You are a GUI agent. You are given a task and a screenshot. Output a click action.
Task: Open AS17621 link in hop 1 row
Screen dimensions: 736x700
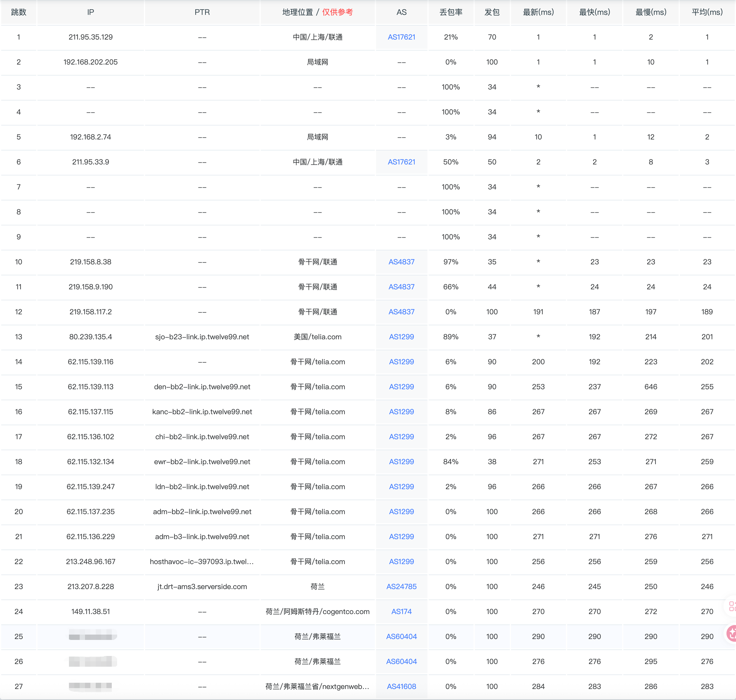[401, 37]
